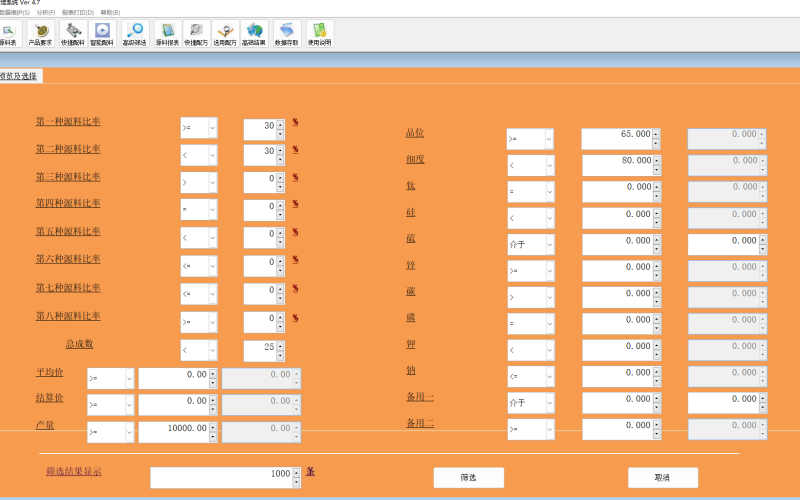Increase the 第一种原料比率 value with up arrow
800x500 pixels.
coord(280,124)
